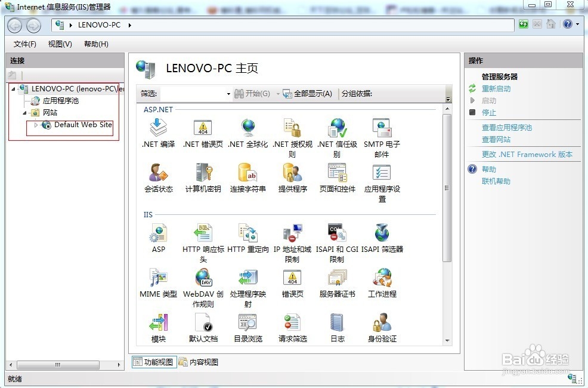Open the .NET 授权规则 icon
This screenshot has height=388, width=588.
point(292,128)
